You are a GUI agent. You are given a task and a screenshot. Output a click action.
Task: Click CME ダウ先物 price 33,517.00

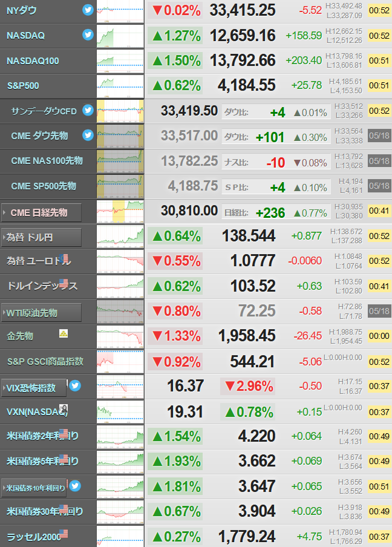coord(189,136)
